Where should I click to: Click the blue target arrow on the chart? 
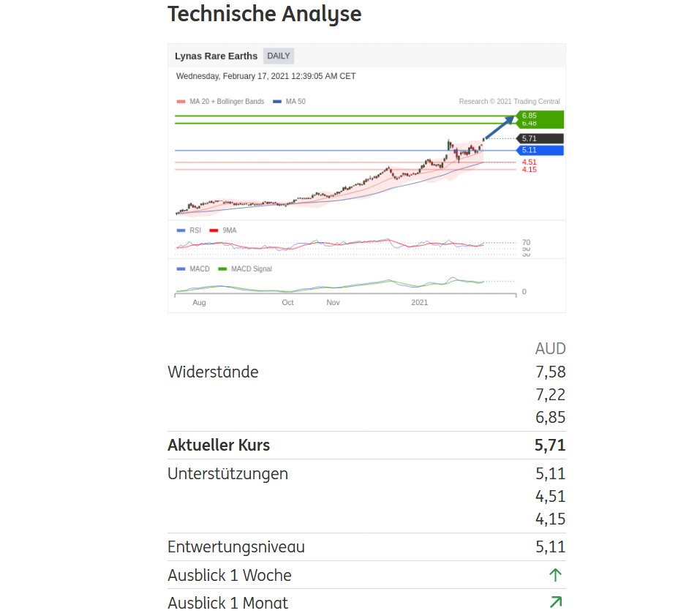[x=500, y=128]
